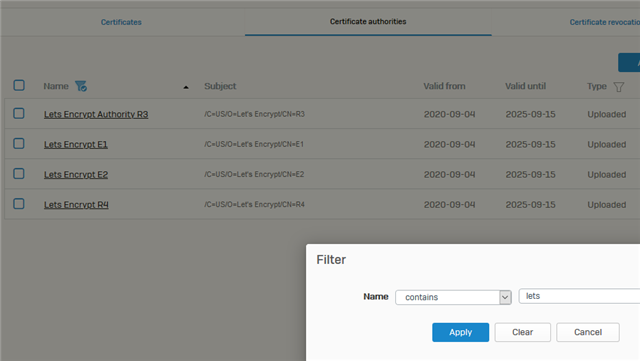Open the Certificate revocation tab
The width and height of the screenshot is (640, 361).
604,22
